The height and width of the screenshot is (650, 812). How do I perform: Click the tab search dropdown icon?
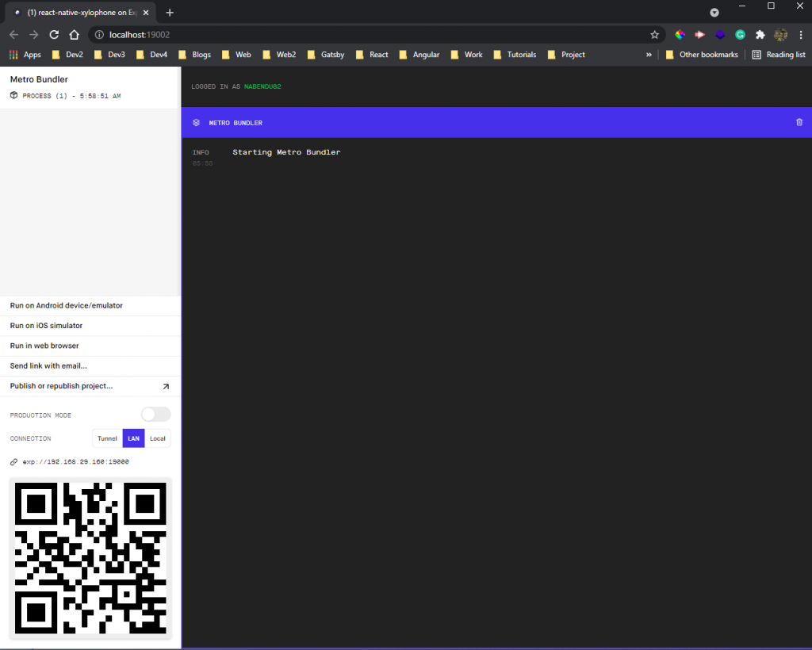[x=714, y=13]
